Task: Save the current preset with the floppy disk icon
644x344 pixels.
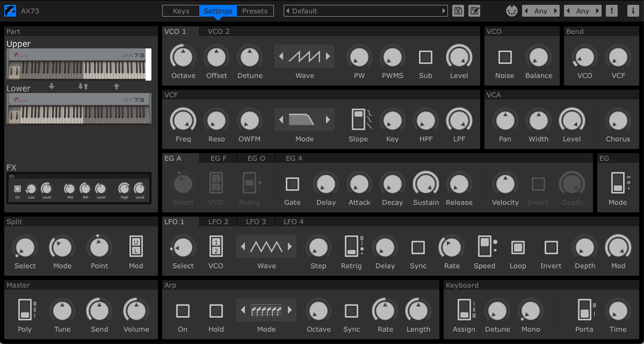Action: pyautogui.click(x=458, y=10)
